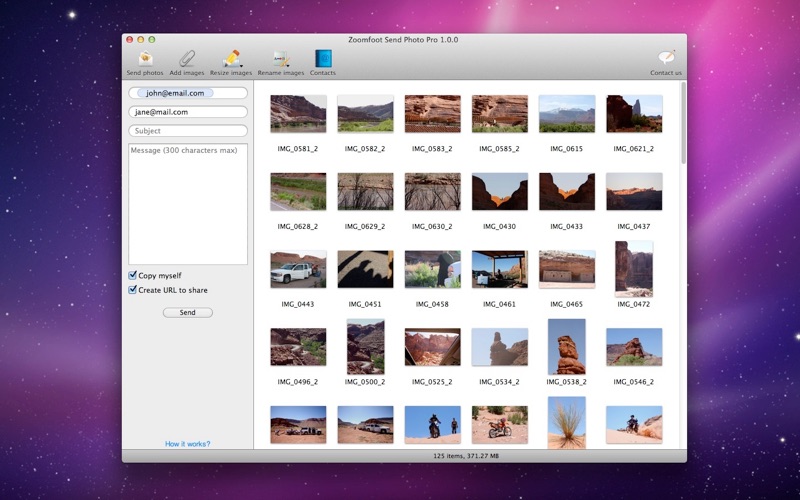Open the How it works? link
800x500 pixels.
pos(188,444)
